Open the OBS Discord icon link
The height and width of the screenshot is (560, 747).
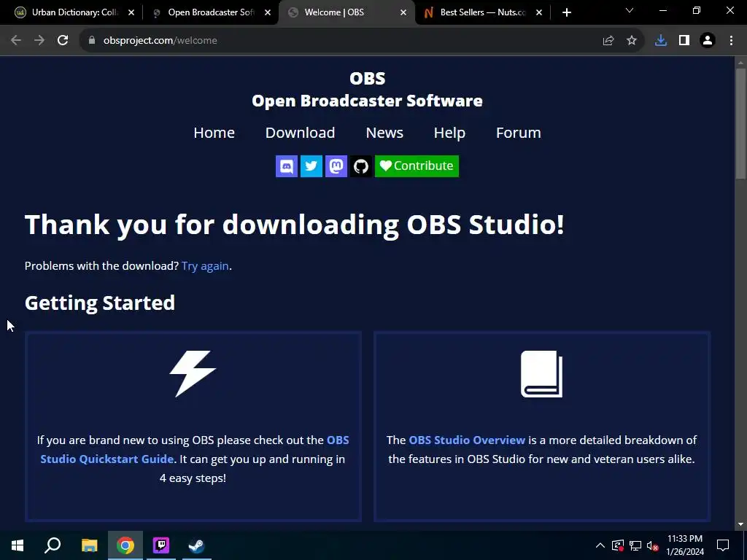(286, 166)
